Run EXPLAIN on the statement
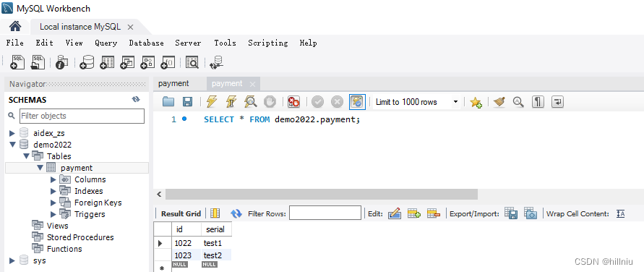This screenshot has height=272, width=644. click(x=251, y=101)
